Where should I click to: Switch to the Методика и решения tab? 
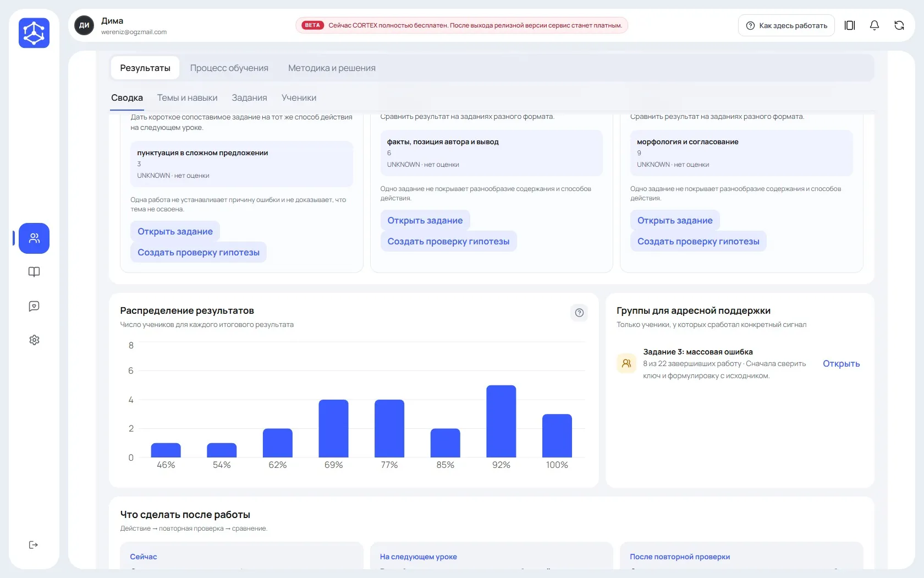point(332,68)
